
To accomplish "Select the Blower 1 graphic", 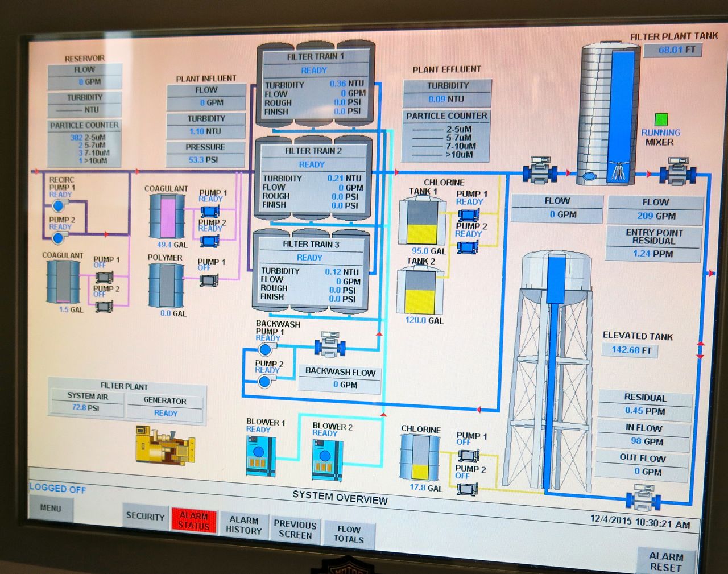I will pyautogui.click(x=261, y=456).
